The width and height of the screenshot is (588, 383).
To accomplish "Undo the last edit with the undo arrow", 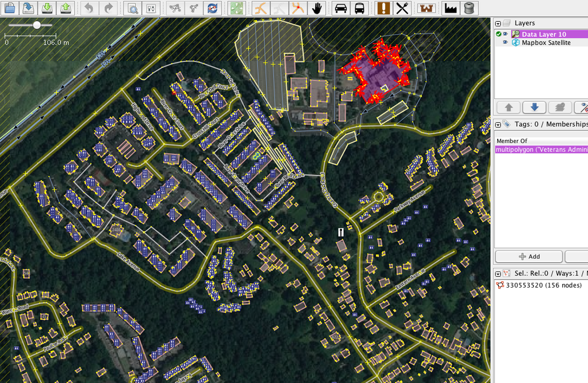I will click(x=90, y=8).
